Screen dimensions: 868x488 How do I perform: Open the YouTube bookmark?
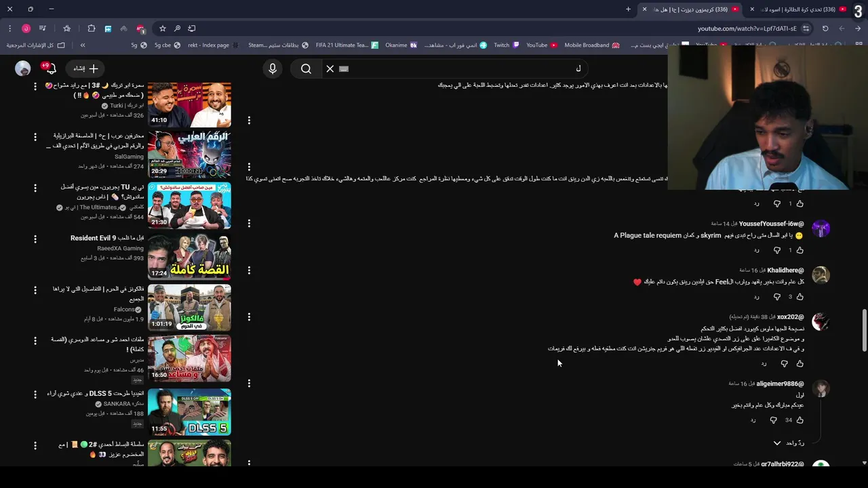(541, 45)
